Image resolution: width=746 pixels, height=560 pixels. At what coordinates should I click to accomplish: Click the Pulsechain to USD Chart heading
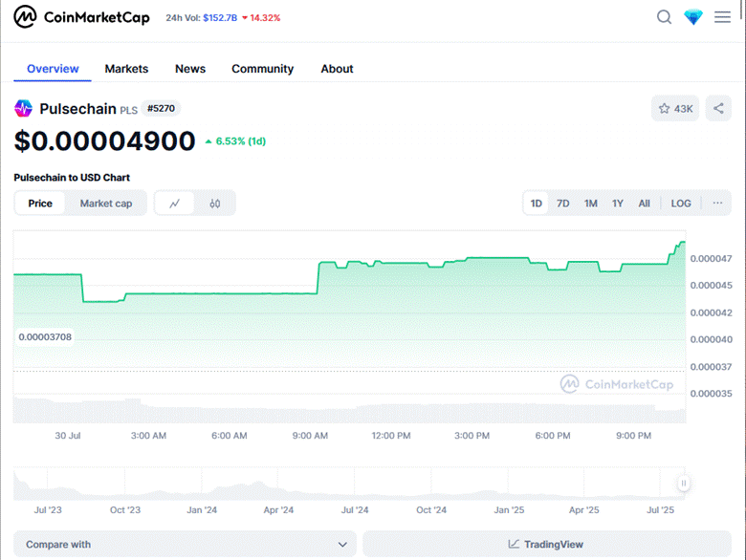tap(72, 178)
